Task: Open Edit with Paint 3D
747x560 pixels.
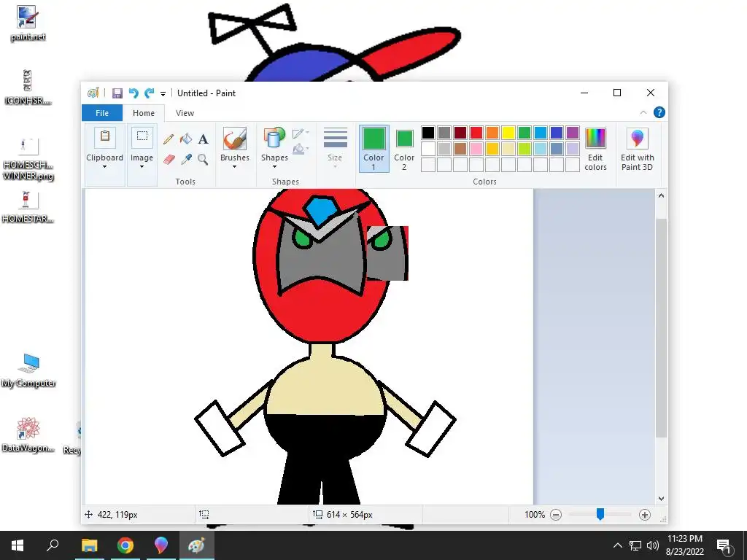Action: coord(637,149)
